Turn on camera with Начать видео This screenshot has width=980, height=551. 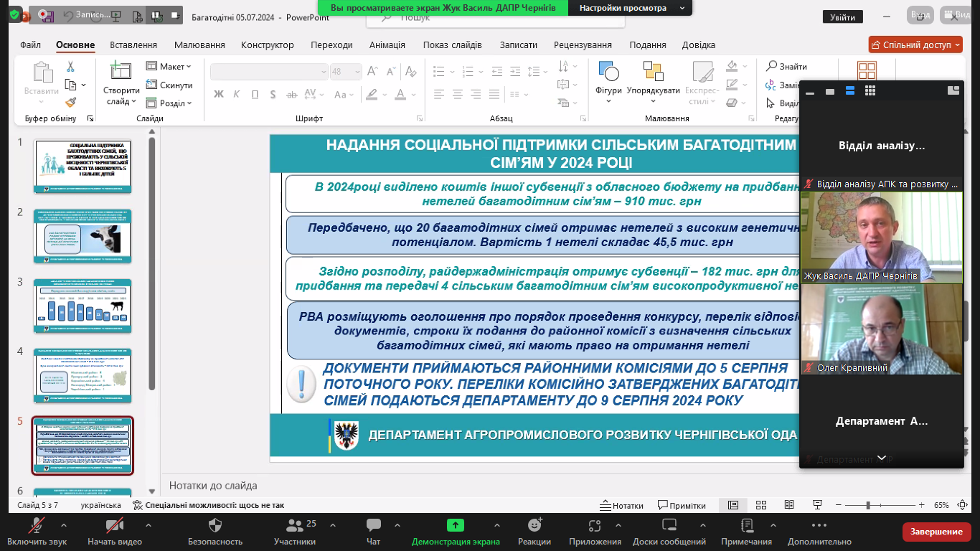(115, 532)
